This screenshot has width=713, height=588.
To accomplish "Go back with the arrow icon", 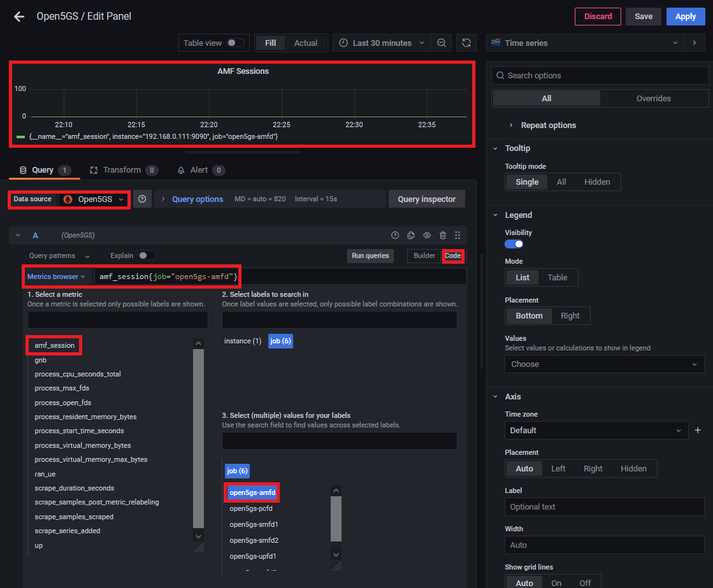I will [x=19, y=17].
